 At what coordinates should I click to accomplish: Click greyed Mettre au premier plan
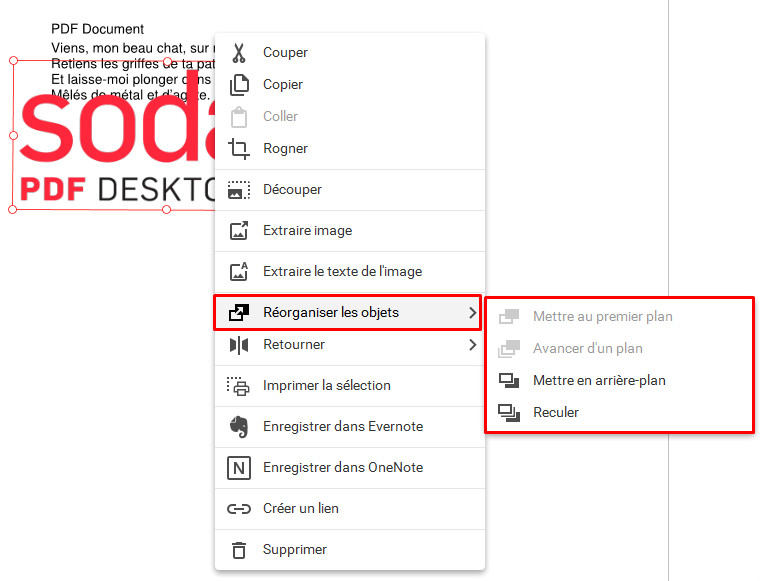[x=620, y=317]
